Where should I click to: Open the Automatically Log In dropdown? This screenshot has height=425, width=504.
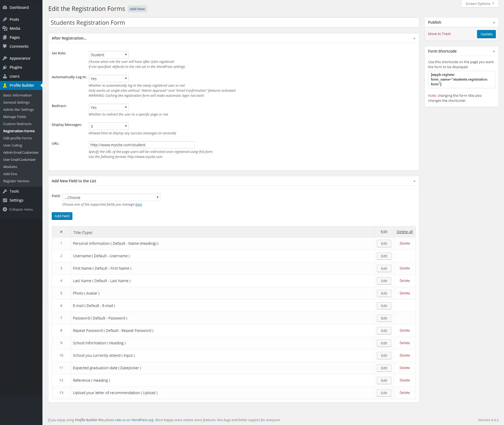109,78
